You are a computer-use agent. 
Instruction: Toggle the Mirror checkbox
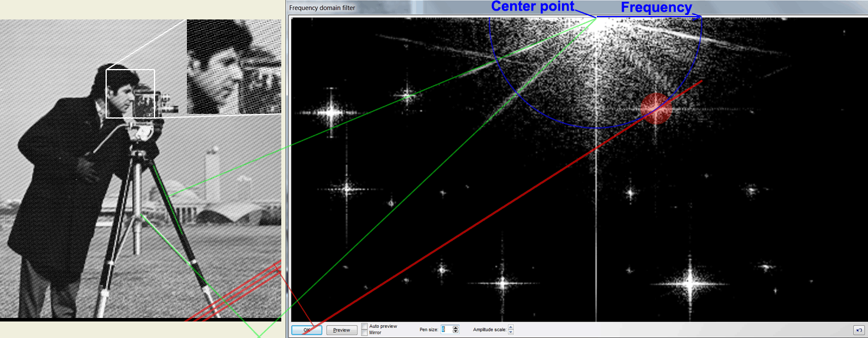tap(365, 333)
